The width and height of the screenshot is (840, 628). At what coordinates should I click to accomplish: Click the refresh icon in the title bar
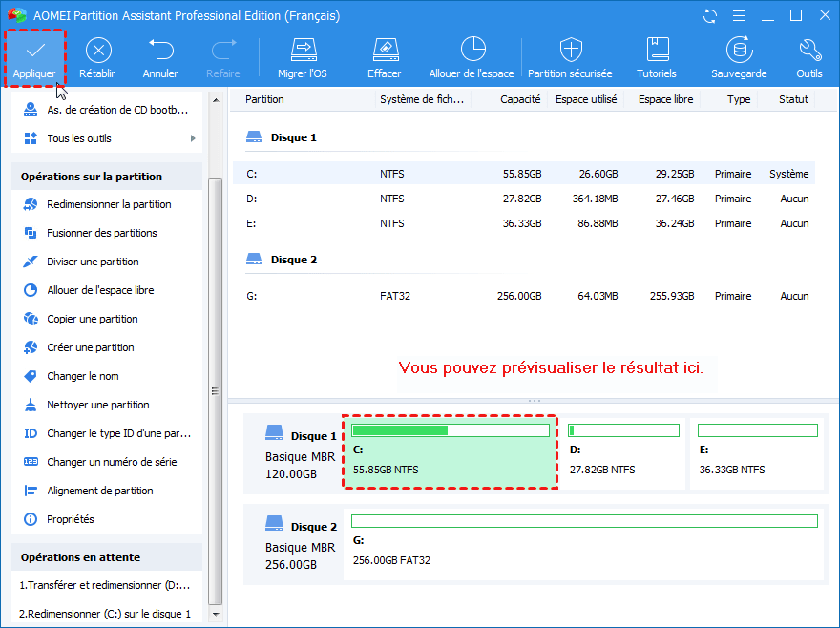[710, 16]
